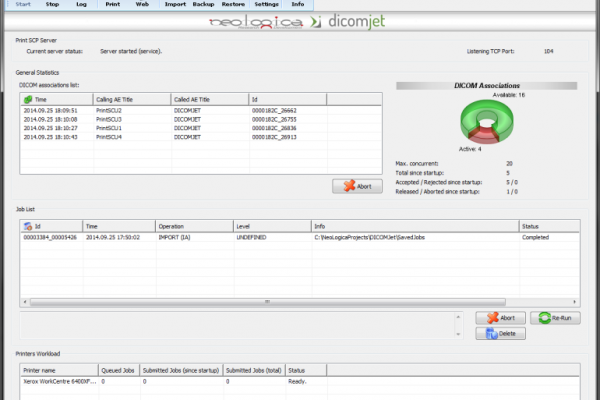Open Settings from the top toolbar
This screenshot has width=600, height=400.
coord(266,5)
